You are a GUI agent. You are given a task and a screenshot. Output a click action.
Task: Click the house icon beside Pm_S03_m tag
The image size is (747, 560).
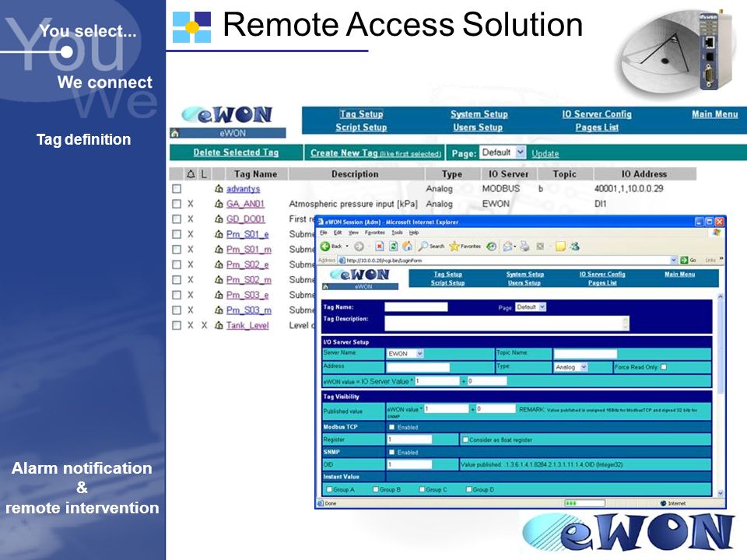pyautogui.click(x=219, y=310)
